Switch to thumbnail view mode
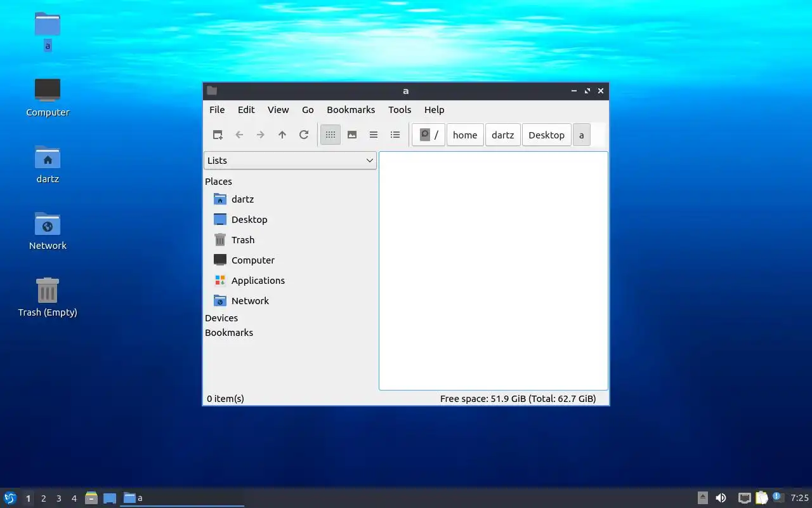 coord(352,135)
